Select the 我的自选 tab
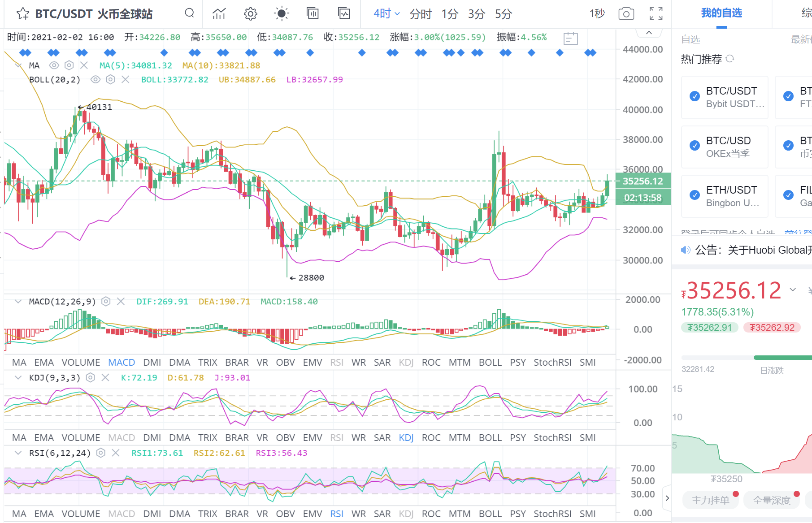The width and height of the screenshot is (812, 523). click(x=721, y=13)
